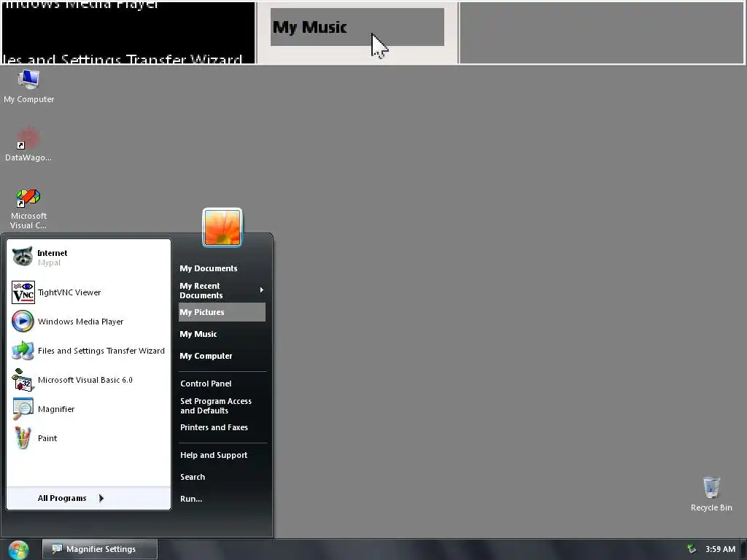
Task: Click the user account flower picture
Action: [x=222, y=227]
